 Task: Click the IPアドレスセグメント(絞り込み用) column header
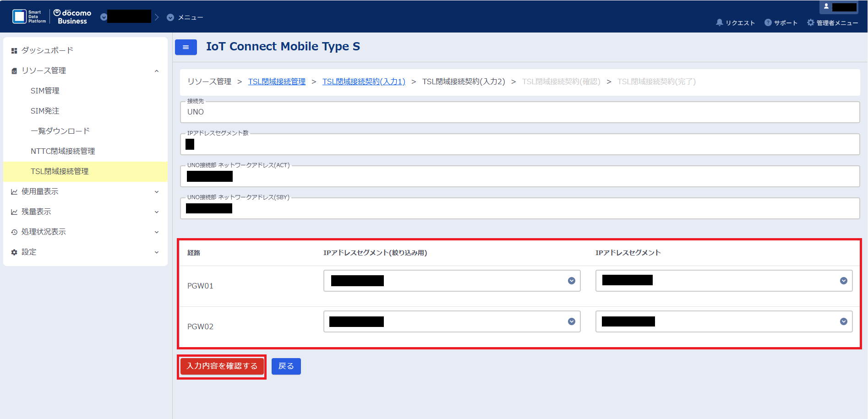[x=375, y=253]
